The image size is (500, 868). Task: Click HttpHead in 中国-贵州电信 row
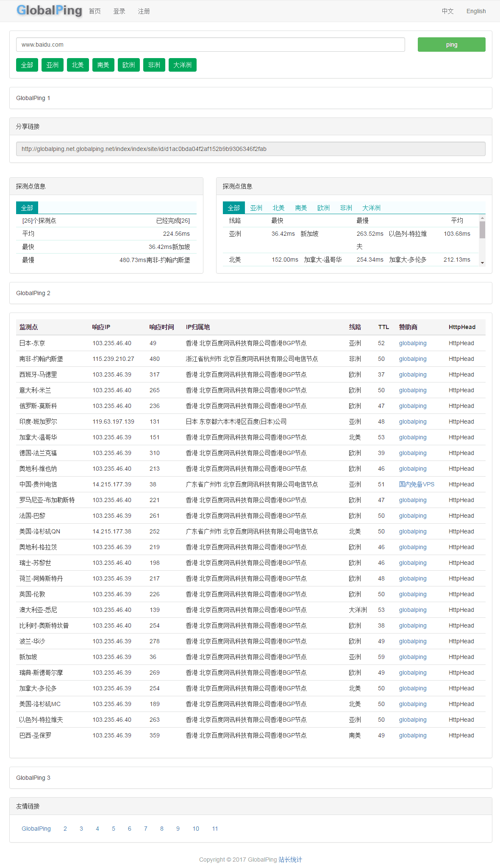tap(461, 484)
